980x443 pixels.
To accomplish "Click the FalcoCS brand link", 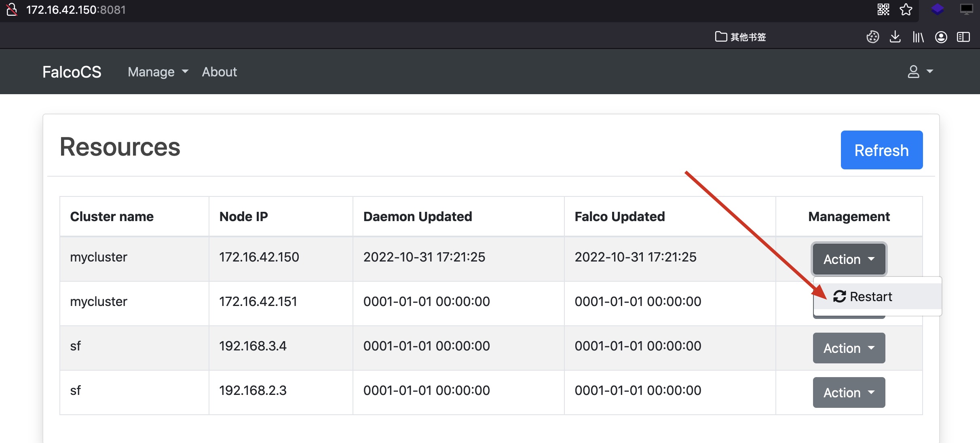I will tap(72, 72).
